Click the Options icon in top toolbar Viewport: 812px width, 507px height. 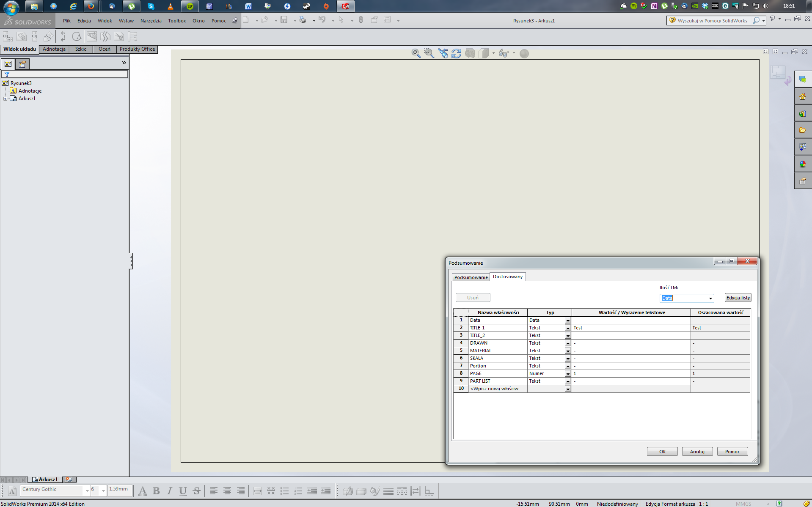coord(387,20)
